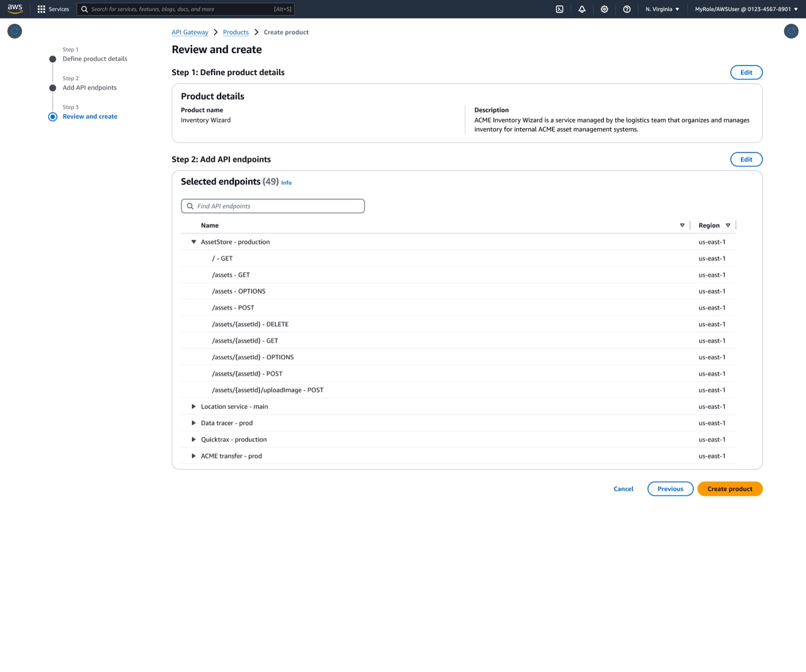This screenshot has height=672, width=806.
Task: Click Create product button
Action: pos(730,489)
